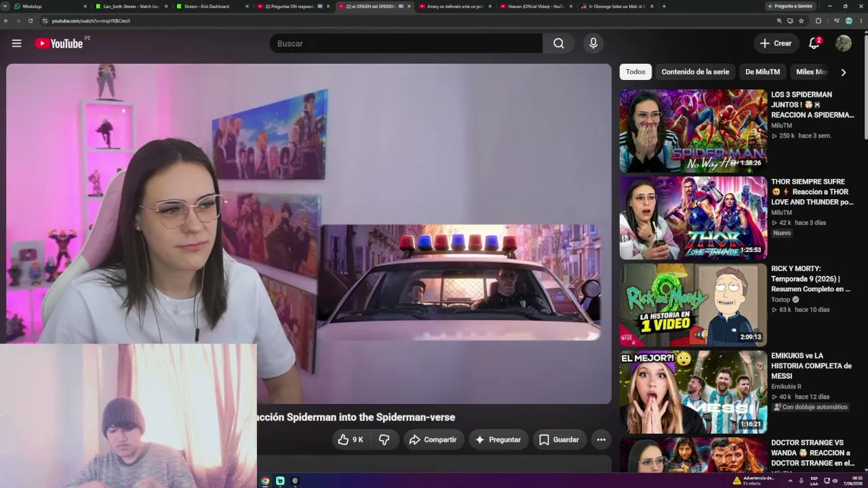Image resolution: width=868 pixels, height=488 pixels.
Task: Click the Crear button
Action: tap(776, 43)
